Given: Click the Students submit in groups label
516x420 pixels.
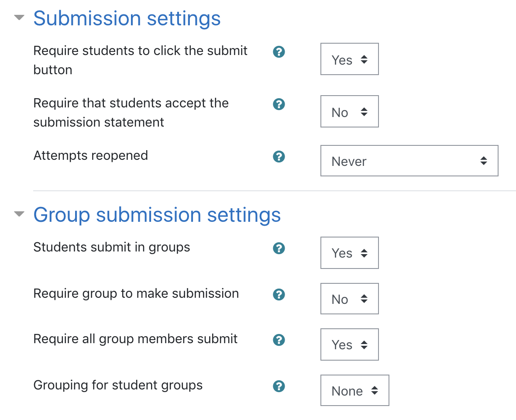Looking at the screenshot, I should [112, 247].
